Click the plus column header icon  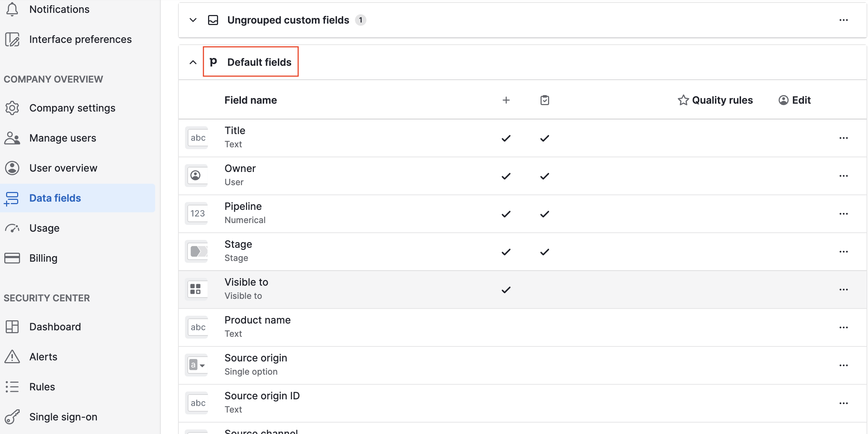(506, 100)
